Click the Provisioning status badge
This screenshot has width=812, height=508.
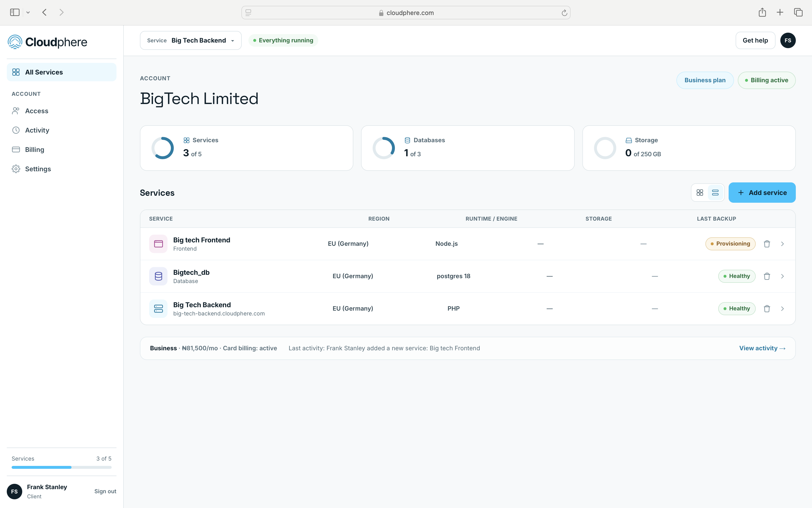730,244
